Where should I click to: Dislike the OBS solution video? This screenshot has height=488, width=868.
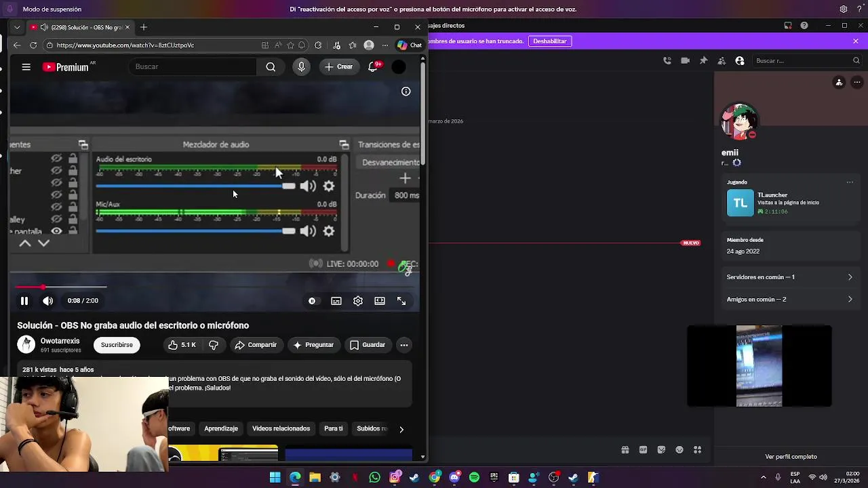tap(214, 345)
